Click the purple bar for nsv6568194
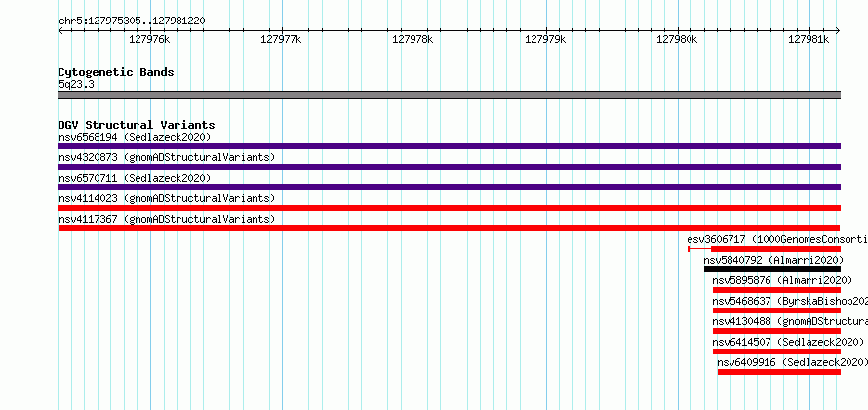 [x=449, y=146]
